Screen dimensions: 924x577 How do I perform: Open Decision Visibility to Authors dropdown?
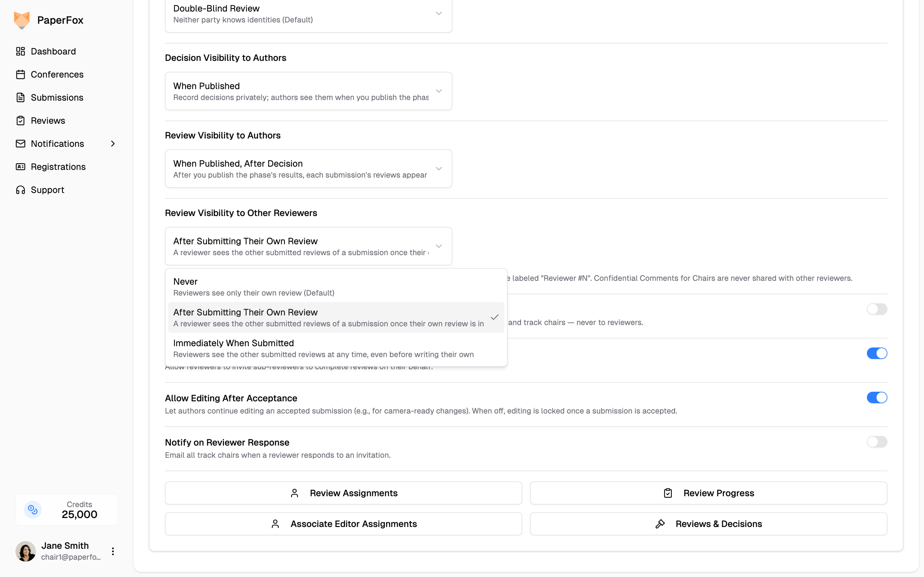(309, 91)
